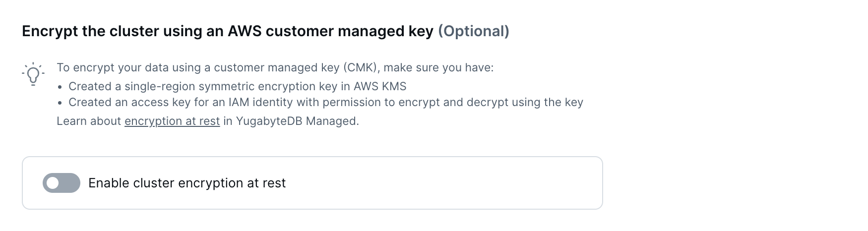The height and width of the screenshot is (231, 868).
Task: Open the encryption at rest documentation link
Action: (172, 121)
